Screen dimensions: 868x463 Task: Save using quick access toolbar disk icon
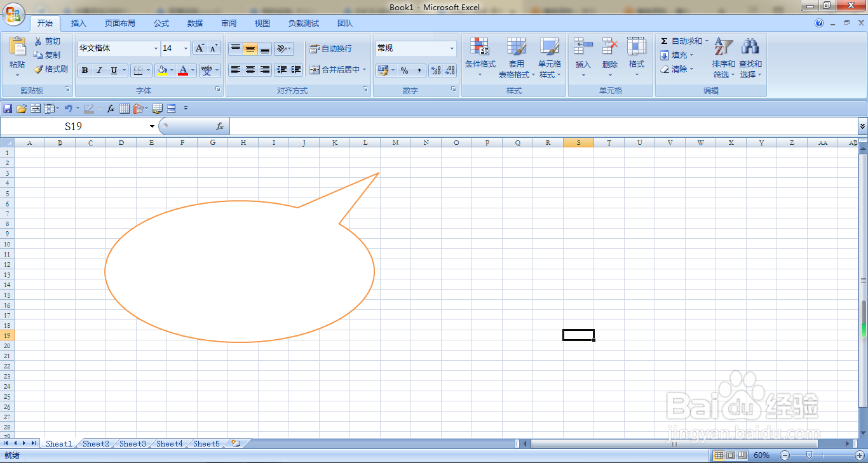[8, 109]
